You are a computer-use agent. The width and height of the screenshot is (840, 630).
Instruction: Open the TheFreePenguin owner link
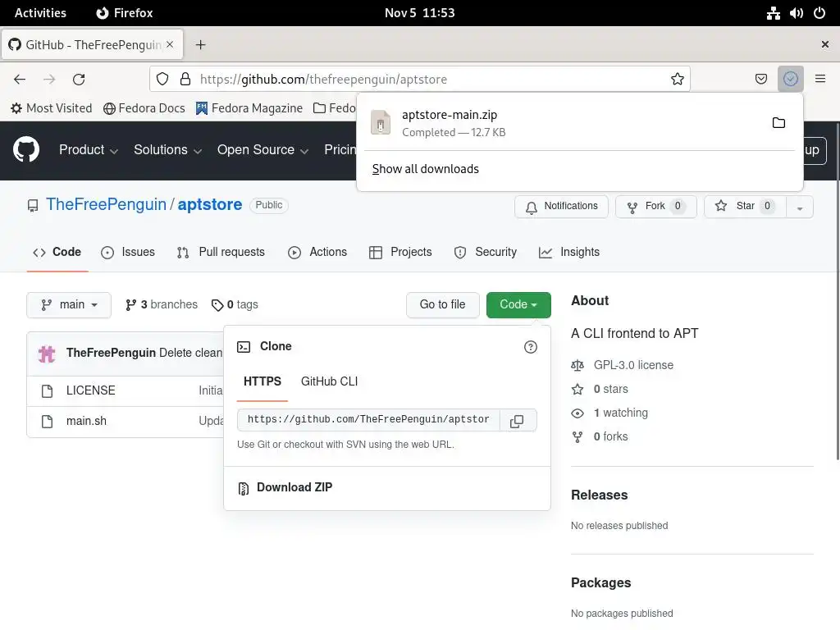[106, 204]
